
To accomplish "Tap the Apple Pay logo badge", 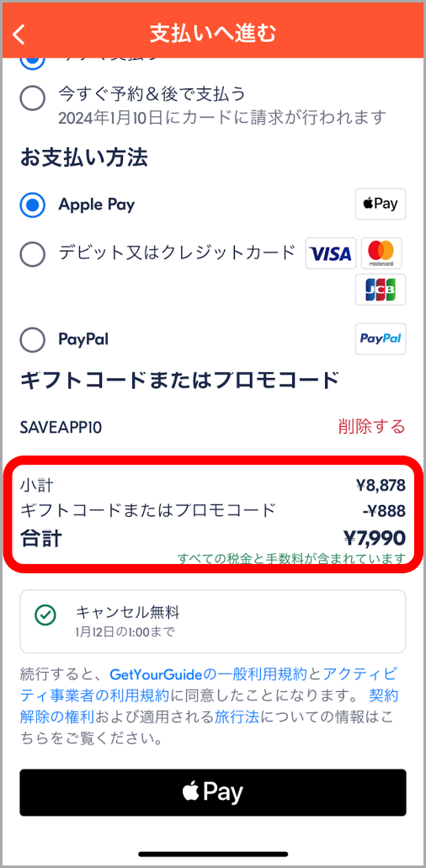I will tap(380, 205).
